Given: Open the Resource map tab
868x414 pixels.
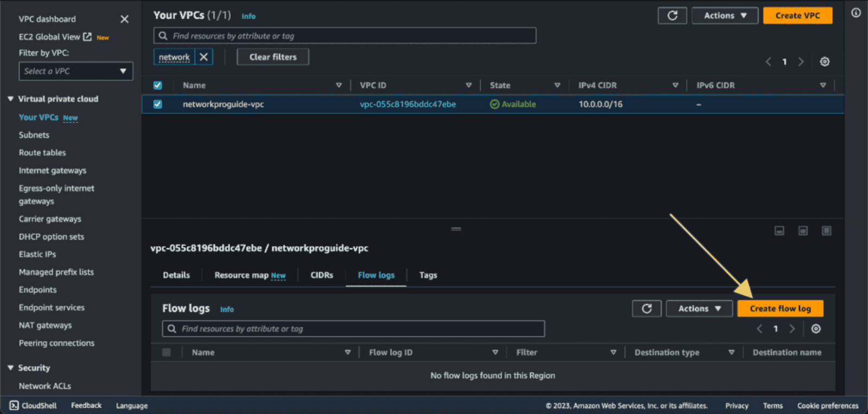Looking at the screenshot, I should (x=250, y=275).
